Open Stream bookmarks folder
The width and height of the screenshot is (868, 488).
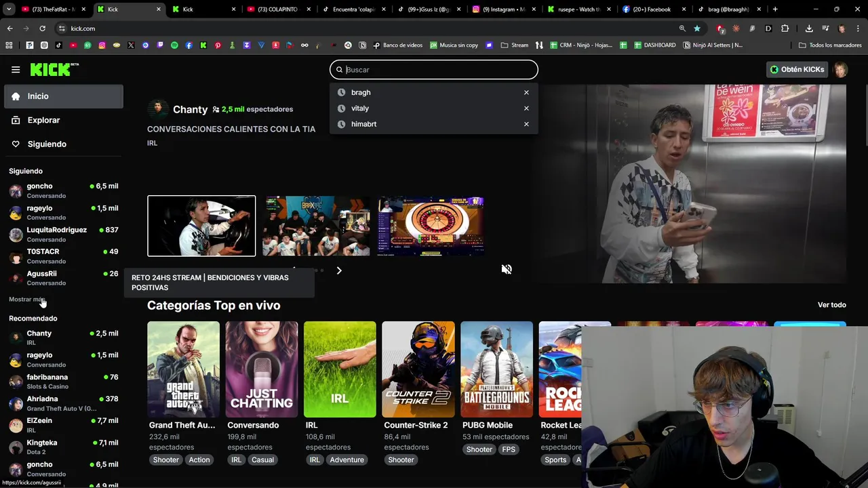pyautogui.click(x=514, y=45)
